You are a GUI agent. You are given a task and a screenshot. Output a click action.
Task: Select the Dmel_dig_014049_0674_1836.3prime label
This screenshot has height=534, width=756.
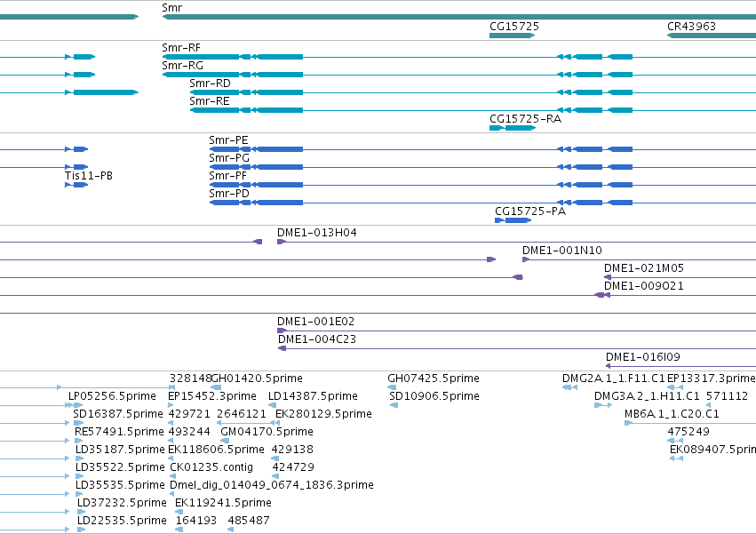click(272, 486)
